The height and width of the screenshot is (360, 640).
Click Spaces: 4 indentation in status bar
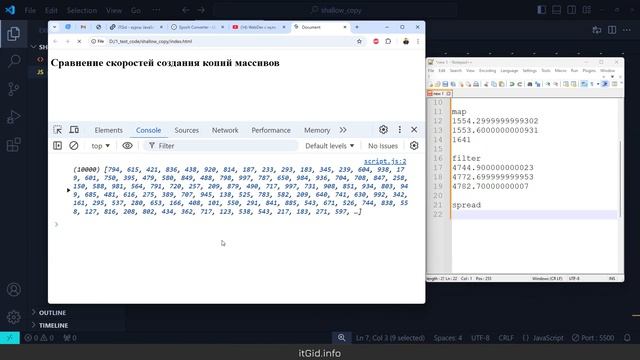coord(448,338)
